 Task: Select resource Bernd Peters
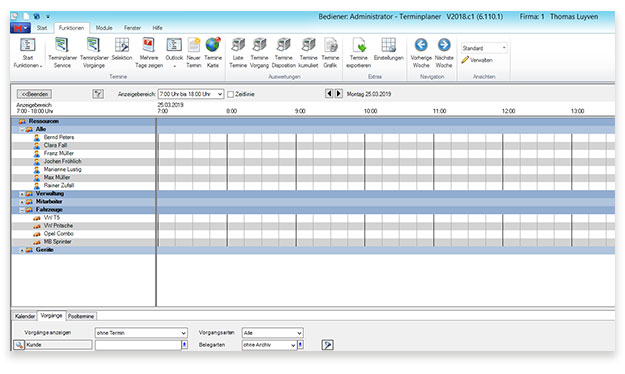(59, 137)
